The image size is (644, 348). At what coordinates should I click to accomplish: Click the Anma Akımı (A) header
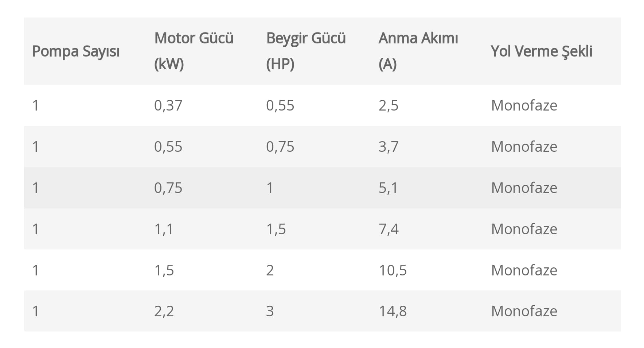(418, 51)
